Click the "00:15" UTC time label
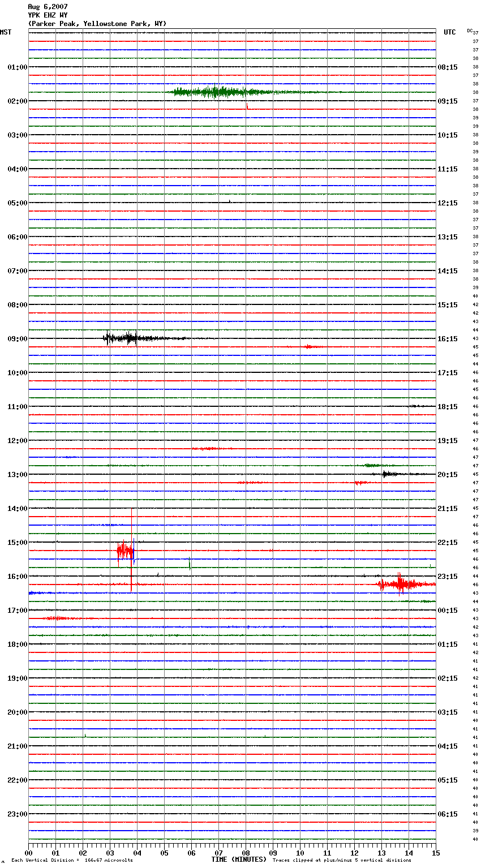The image size is (481, 868). (448, 611)
